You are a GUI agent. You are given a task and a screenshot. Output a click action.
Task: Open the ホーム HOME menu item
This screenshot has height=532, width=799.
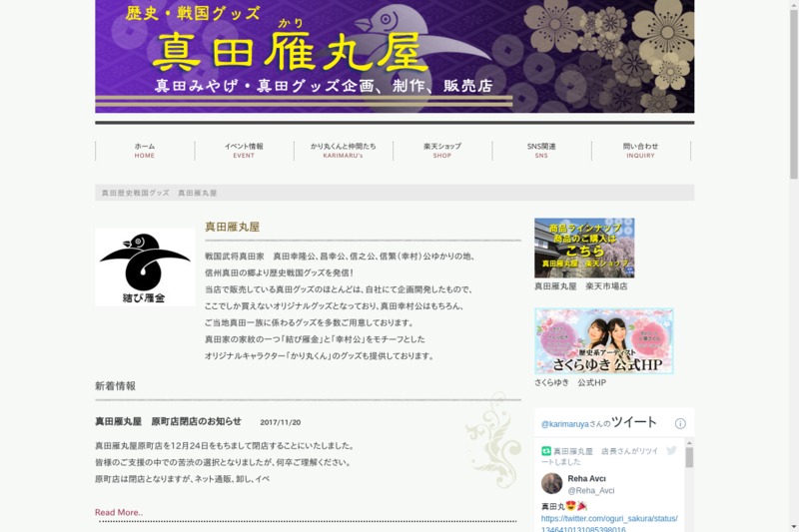[145, 151]
